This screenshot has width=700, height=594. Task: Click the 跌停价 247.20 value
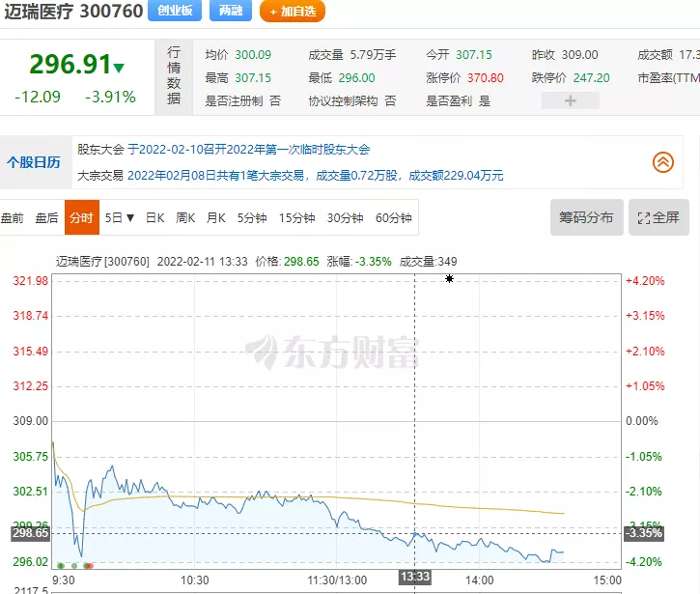(x=591, y=78)
